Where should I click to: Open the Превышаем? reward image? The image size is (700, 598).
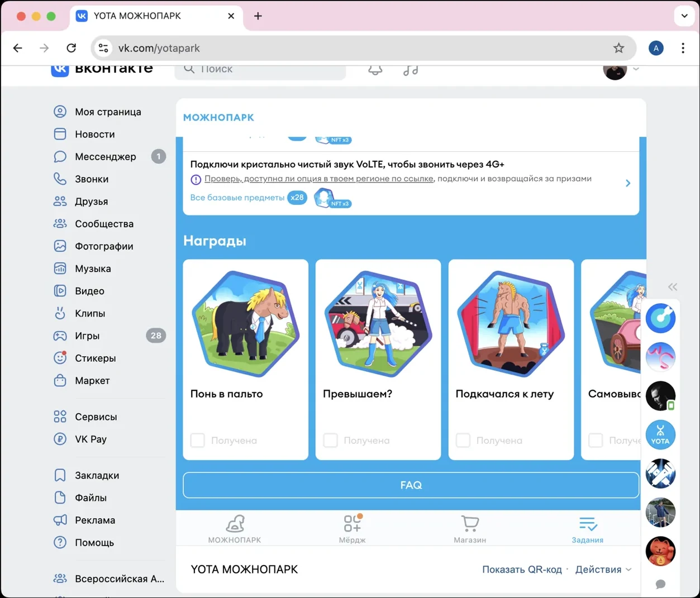pos(378,324)
